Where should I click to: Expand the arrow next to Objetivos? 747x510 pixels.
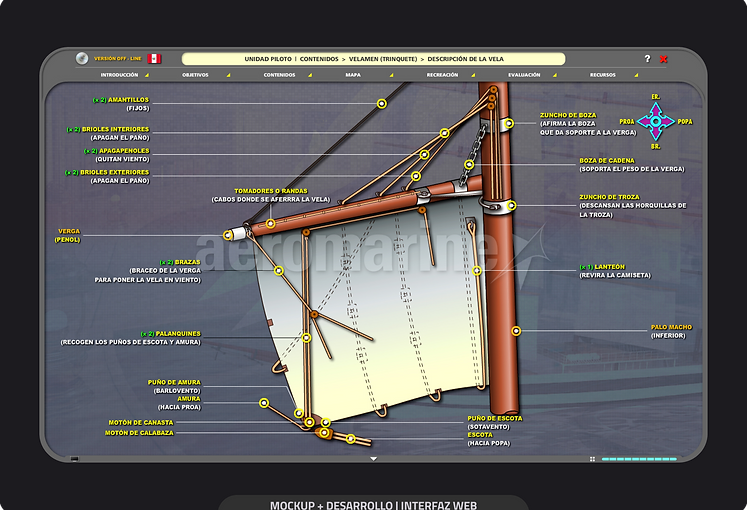click(x=229, y=75)
